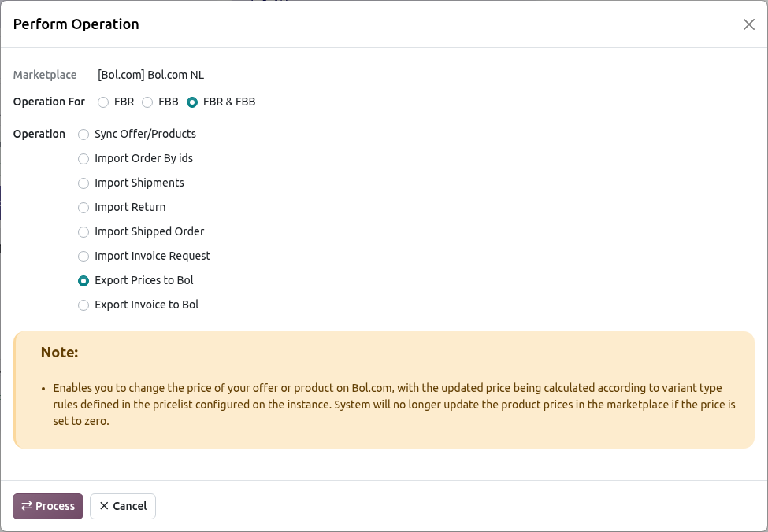The height and width of the screenshot is (532, 768).
Task: Select the FBB radio option
Action: click(x=147, y=102)
